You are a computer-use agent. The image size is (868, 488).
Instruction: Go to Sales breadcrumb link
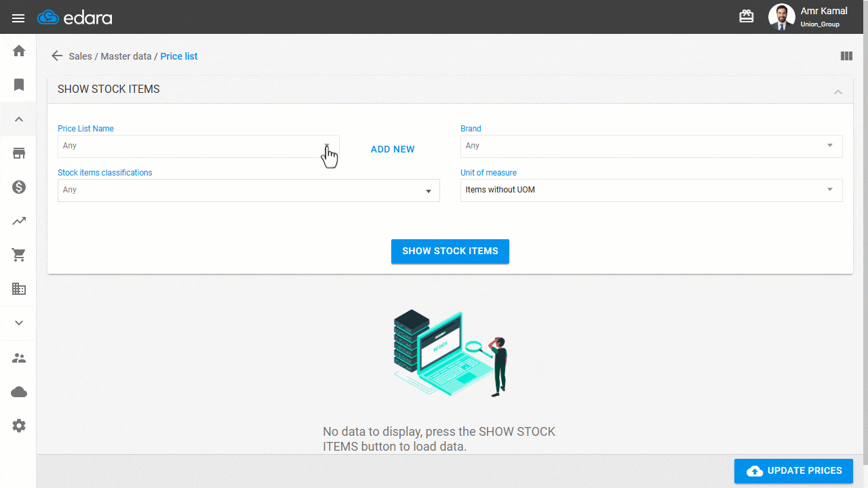click(80, 56)
